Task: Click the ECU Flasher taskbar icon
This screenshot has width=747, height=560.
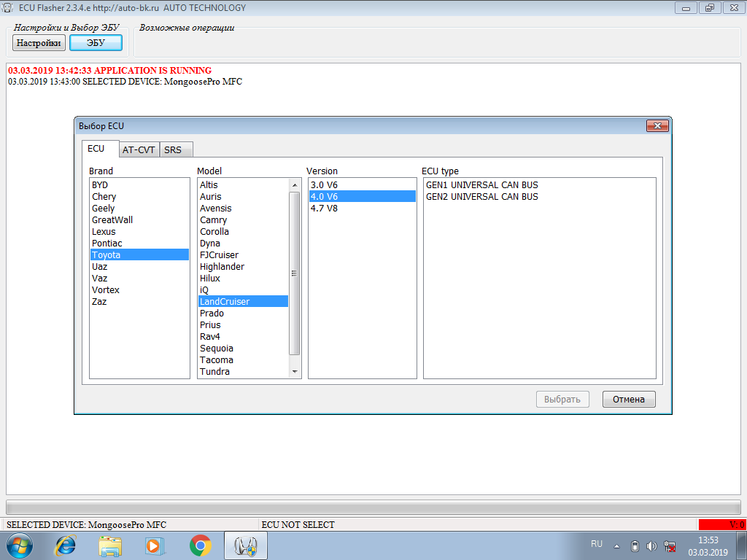Action: pos(246,545)
